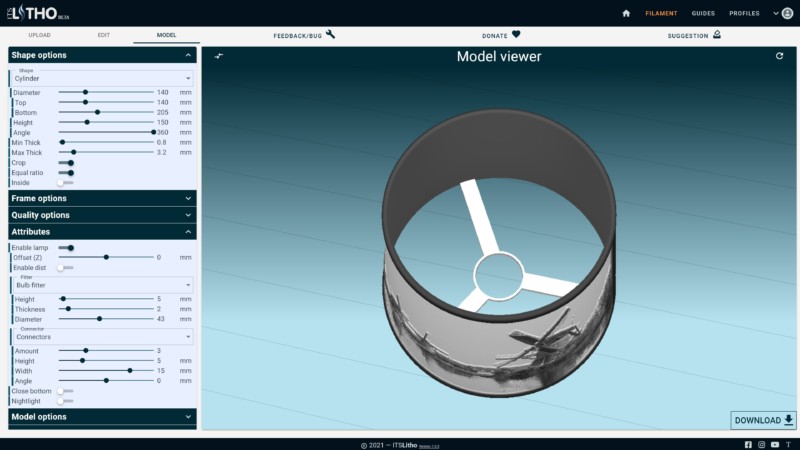800x450 pixels.
Task: Go to home via house icon
Action: point(626,13)
